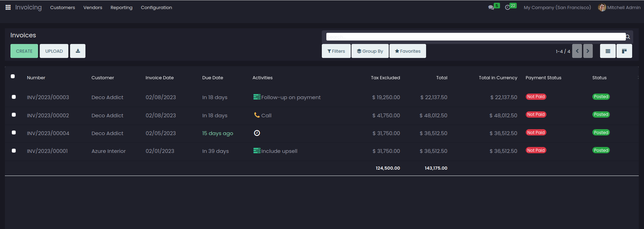Switch to list view icon
This screenshot has width=644, height=229.
click(608, 51)
